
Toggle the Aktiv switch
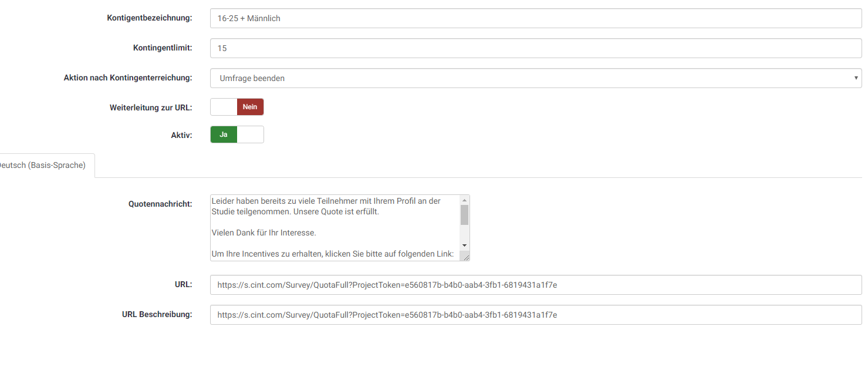point(237,134)
